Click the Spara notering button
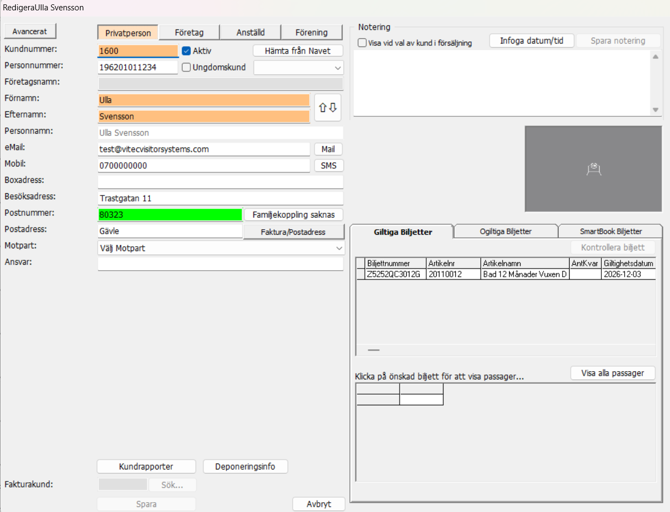This screenshot has width=670, height=512. [x=618, y=41]
